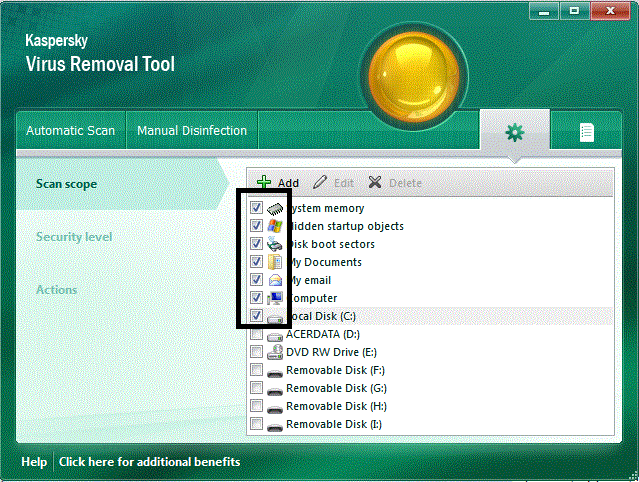Select the 'Local Disk (C:)' row text

coord(322,316)
